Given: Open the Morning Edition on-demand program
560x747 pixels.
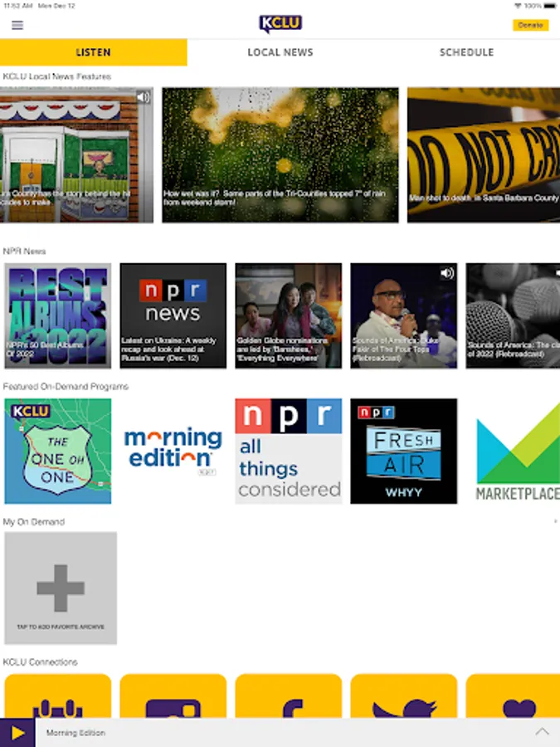Looking at the screenshot, I should tap(173, 452).
